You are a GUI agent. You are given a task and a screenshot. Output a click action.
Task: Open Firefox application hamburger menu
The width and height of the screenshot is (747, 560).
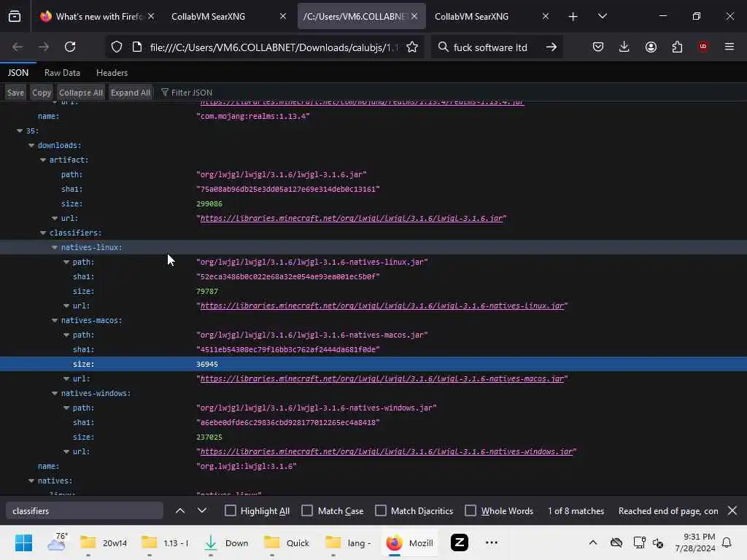tap(729, 47)
